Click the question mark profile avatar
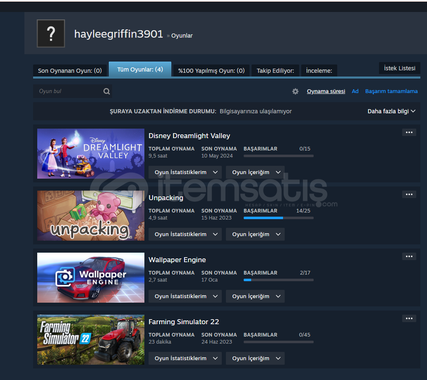427x380 pixels. [x=51, y=34]
